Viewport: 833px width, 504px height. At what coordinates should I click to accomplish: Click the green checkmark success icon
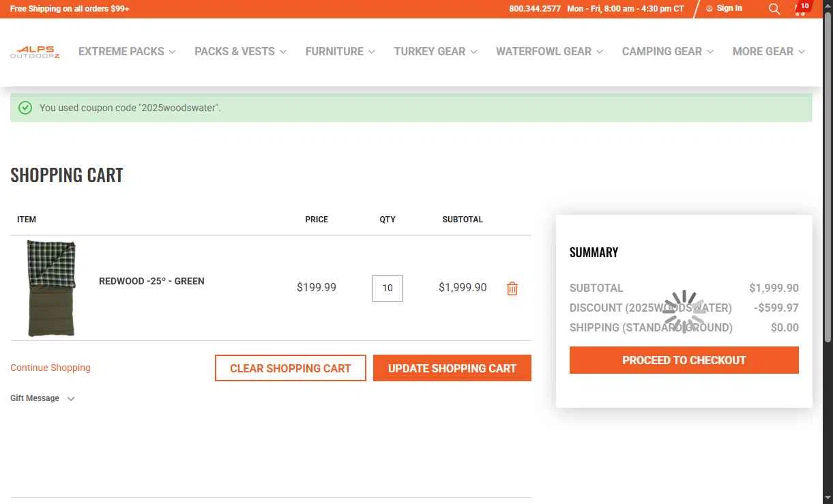coord(25,108)
